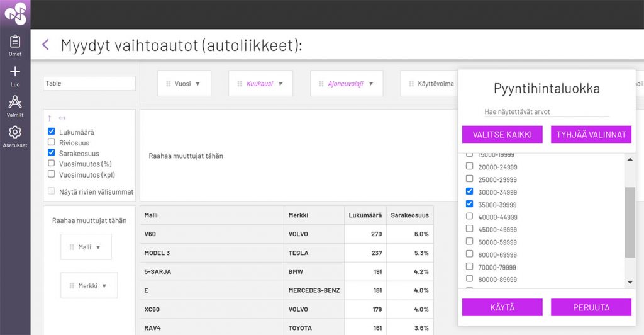The height and width of the screenshot is (335, 644).
Task: Click the Hae näytettävät arvot search field
Action: pyautogui.click(x=546, y=111)
